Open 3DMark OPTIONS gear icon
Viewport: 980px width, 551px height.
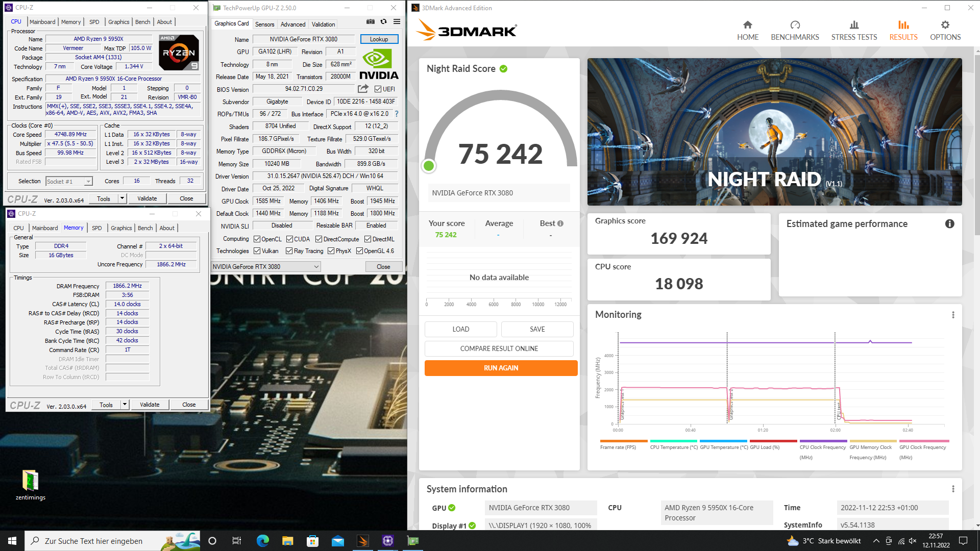coord(945,25)
